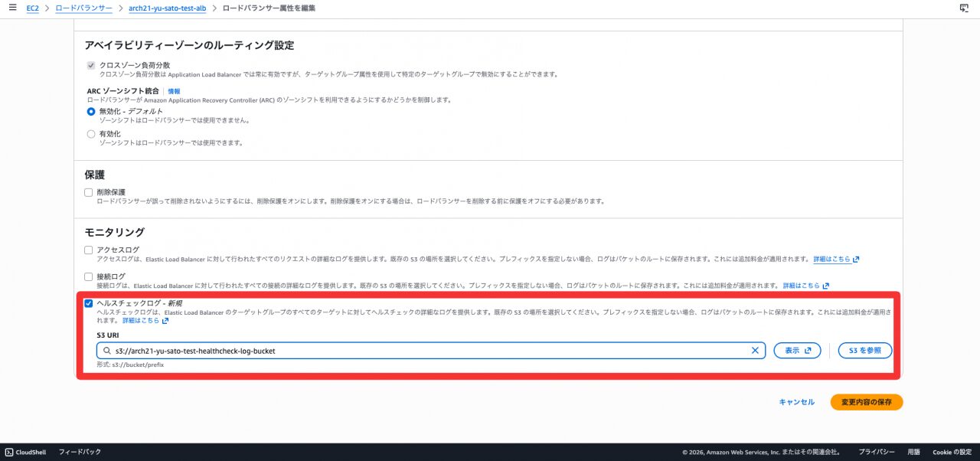Viewport: 980px width, 461px height.
Task: Enable the アクセスログ checkbox
Action: tap(89, 250)
